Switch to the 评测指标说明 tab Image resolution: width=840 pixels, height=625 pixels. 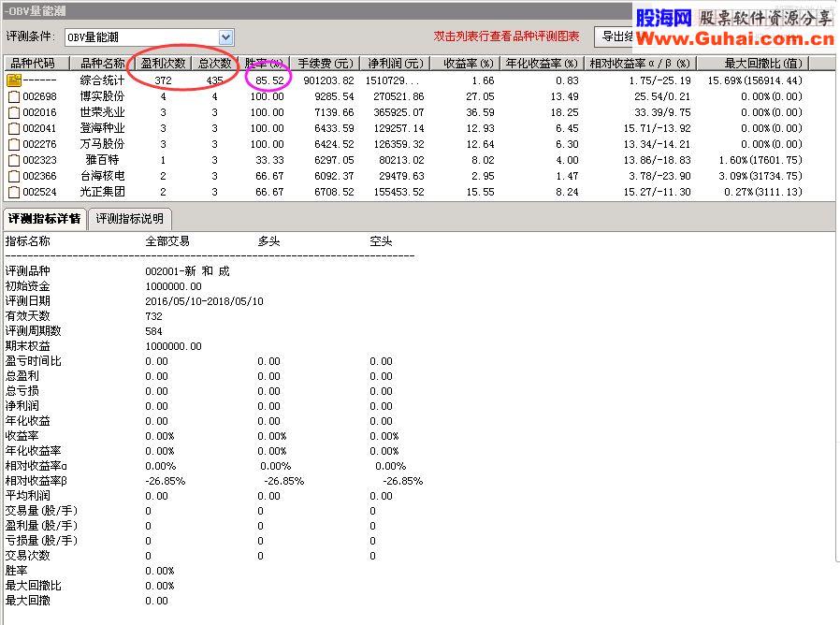point(130,219)
